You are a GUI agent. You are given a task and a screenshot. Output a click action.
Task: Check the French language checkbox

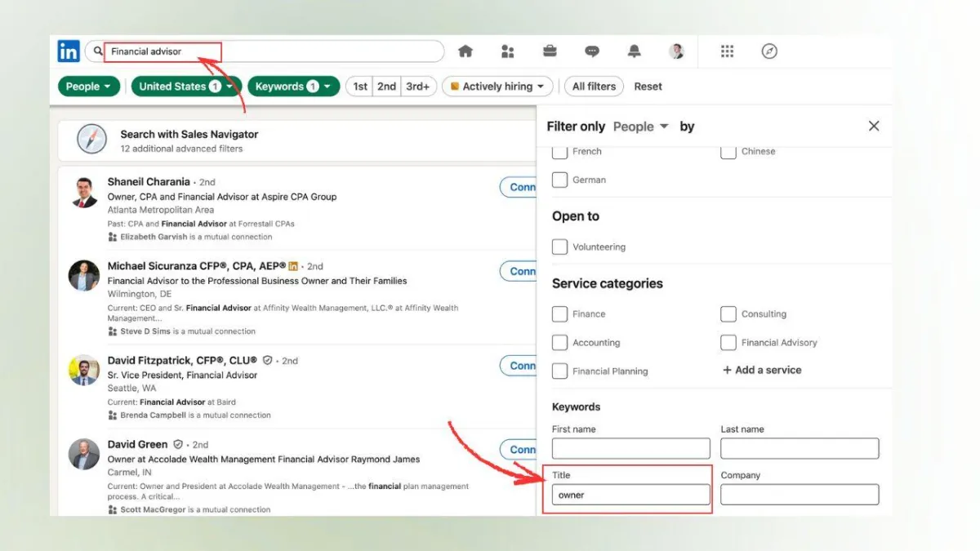(x=559, y=152)
